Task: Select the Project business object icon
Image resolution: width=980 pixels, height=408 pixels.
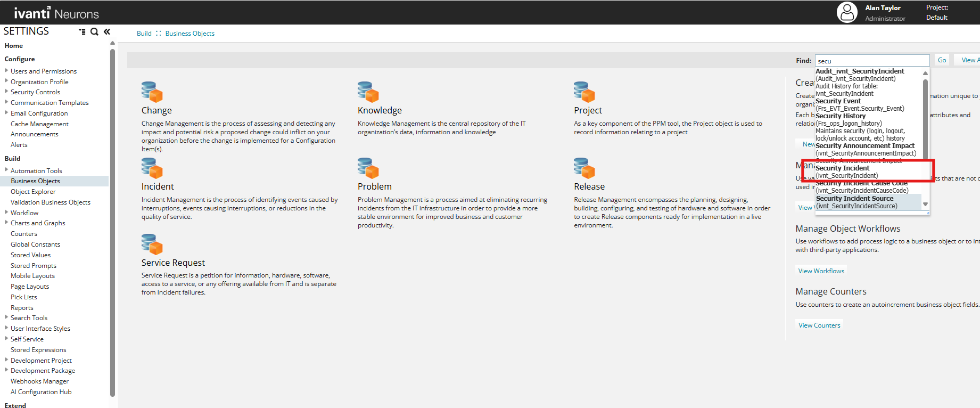Action: coord(584,92)
